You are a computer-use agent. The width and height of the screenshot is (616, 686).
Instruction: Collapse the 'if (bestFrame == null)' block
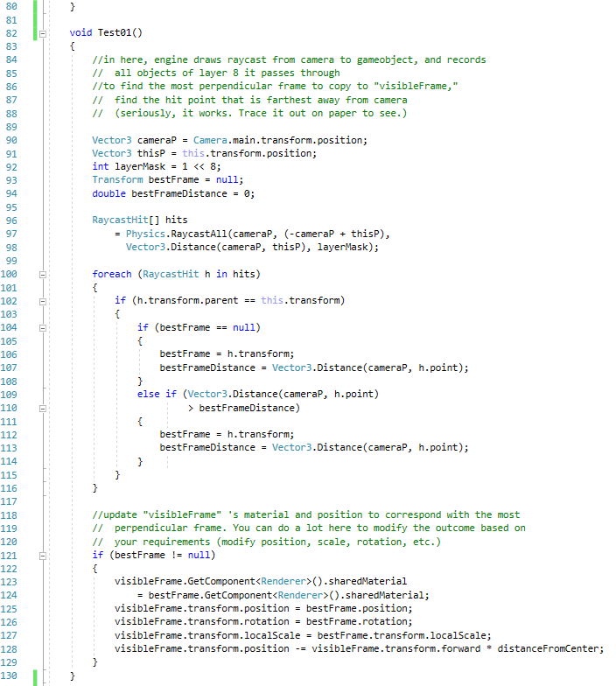(42, 327)
